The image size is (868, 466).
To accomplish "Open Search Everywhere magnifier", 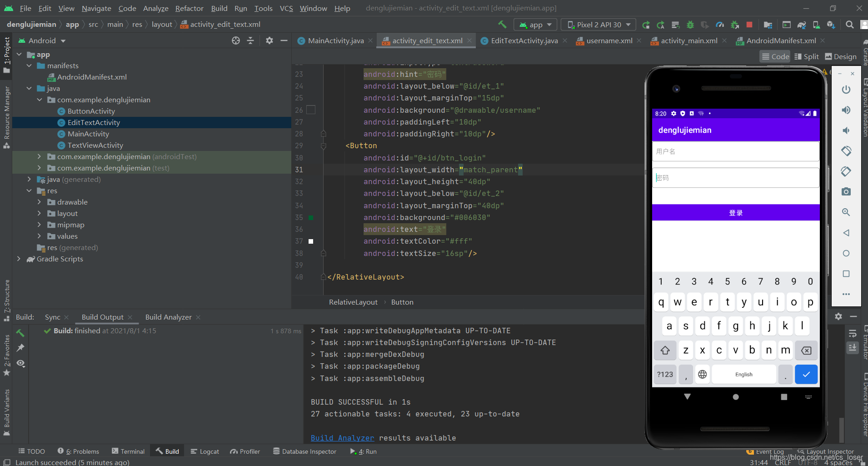I will tap(849, 25).
